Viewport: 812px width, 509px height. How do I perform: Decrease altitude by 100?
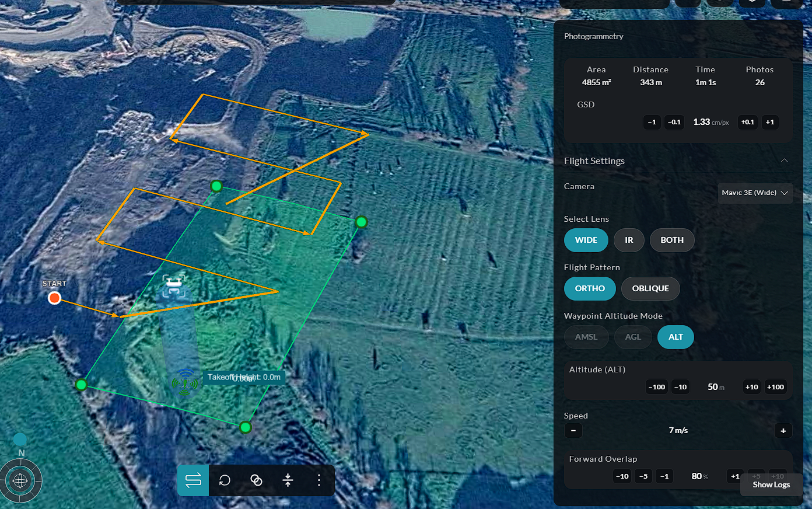[657, 387]
